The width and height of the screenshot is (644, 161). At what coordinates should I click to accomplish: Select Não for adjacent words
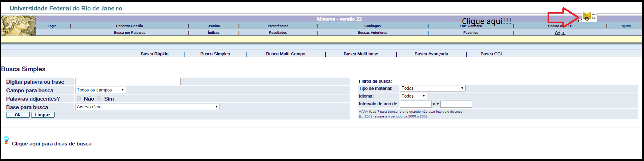[79, 98]
